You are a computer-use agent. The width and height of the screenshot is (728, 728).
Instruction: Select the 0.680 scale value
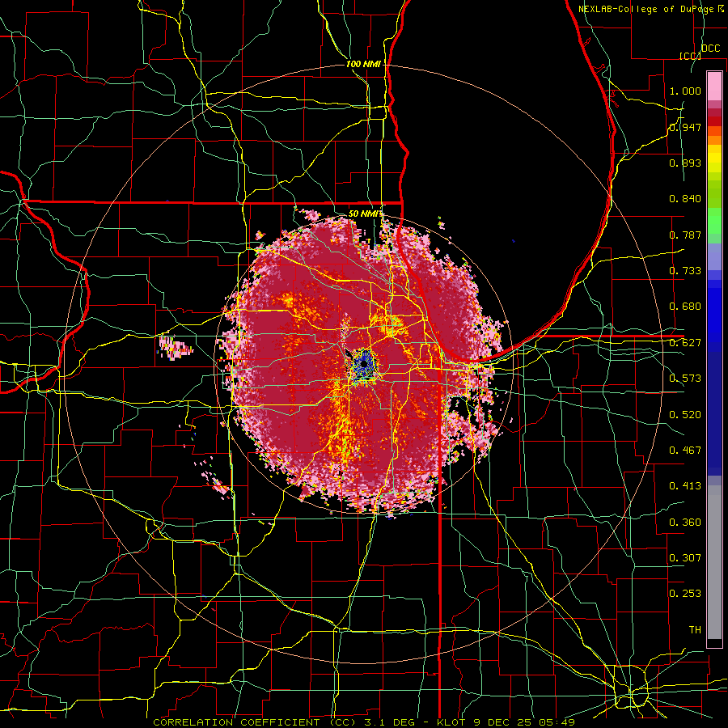[x=685, y=307]
